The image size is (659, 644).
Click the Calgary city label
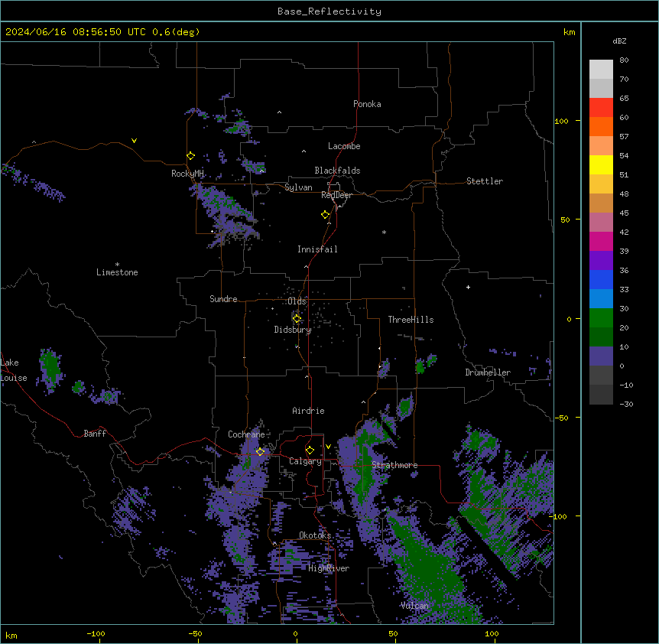point(305,461)
